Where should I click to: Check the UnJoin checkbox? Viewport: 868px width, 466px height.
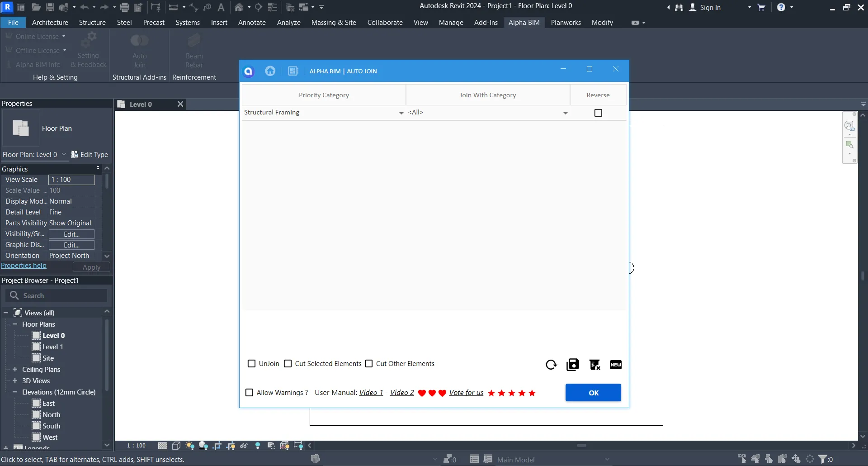tap(252, 364)
